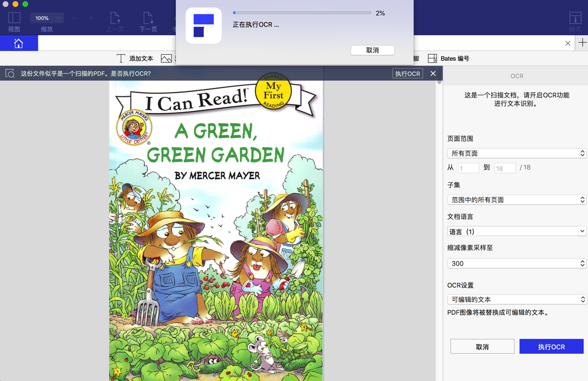Viewport: 588px width, 381px height.
Task: Click 取消 in the OCR side panel
Action: 482,346
